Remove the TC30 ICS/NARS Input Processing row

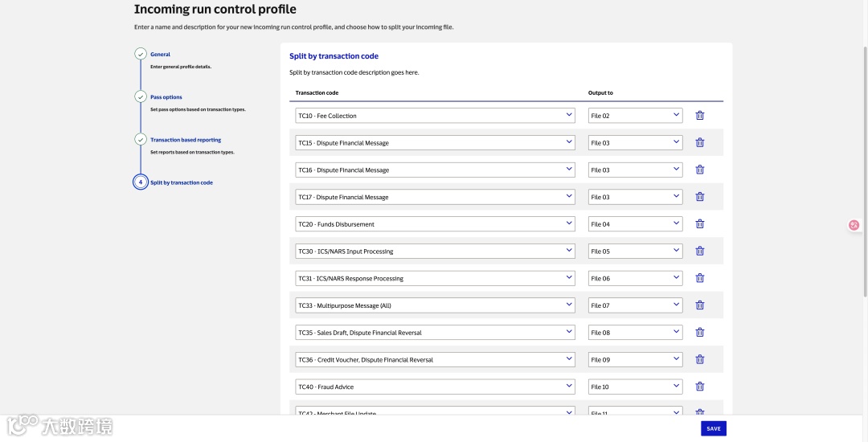699,252
